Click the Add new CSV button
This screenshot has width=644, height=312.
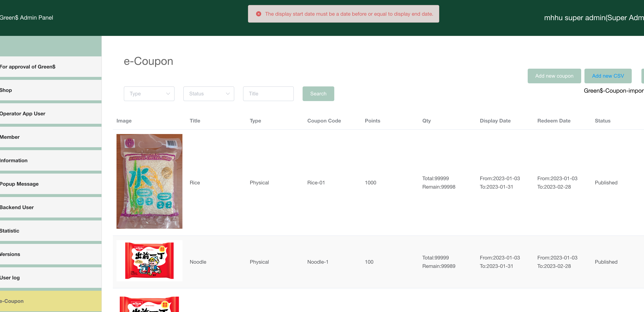click(608, 76)
